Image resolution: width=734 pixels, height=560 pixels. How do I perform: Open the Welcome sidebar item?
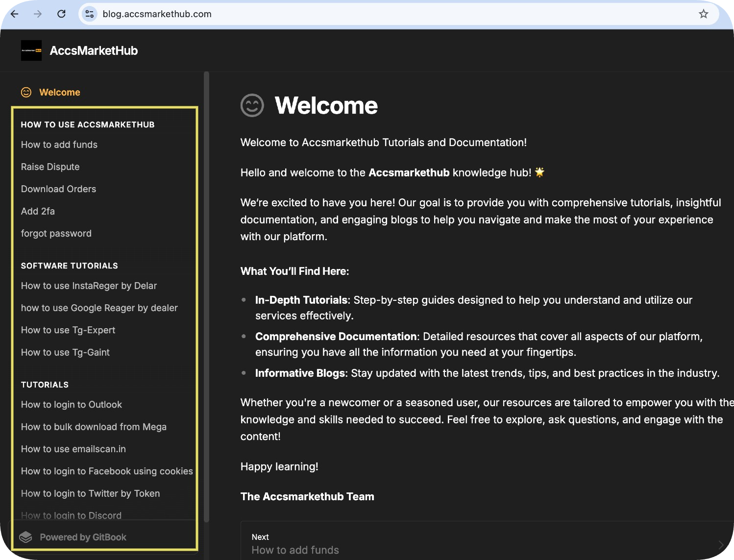(x=60, y=92)
